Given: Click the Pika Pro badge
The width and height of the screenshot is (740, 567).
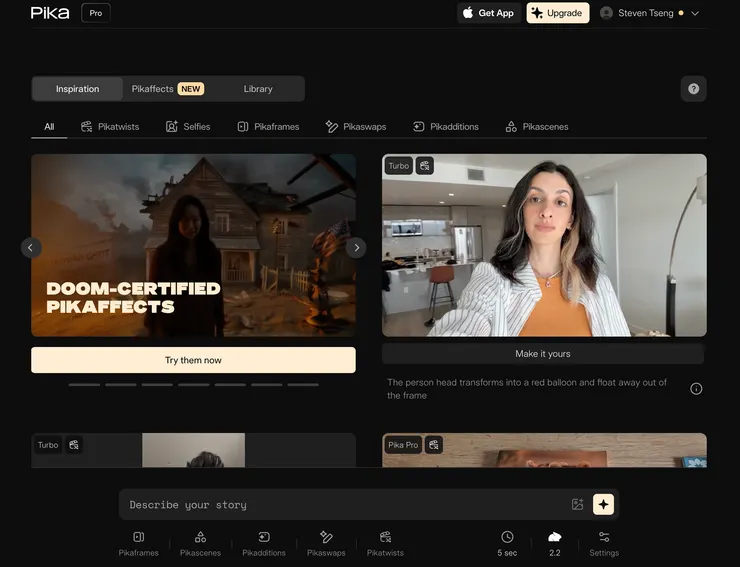Looking at the screenshot, I should pyautogui.click(x=403, y=445).
